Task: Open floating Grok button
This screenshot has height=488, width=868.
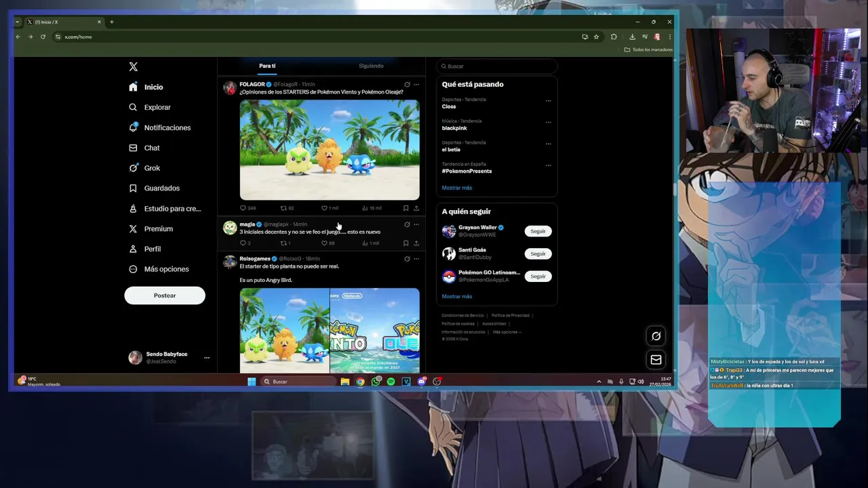Action: [656, 336]
